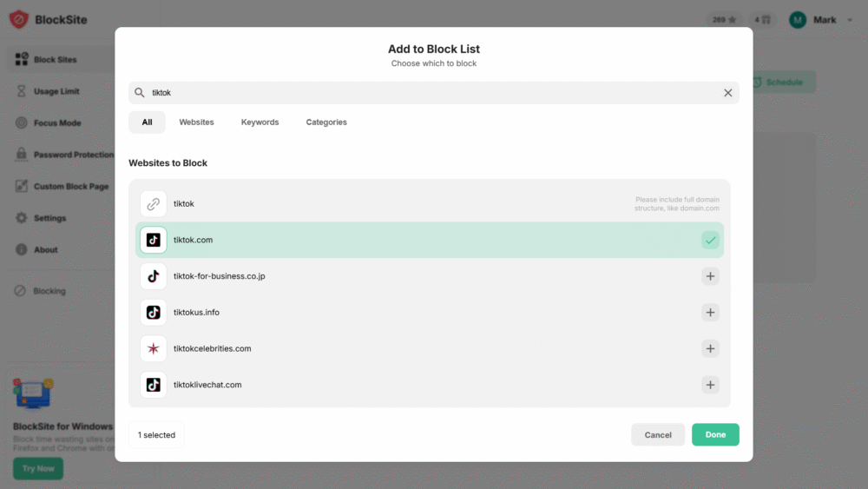868x489 pixels.
Task: Cancel the Add to Block List dialog
Action: [658, 435]
